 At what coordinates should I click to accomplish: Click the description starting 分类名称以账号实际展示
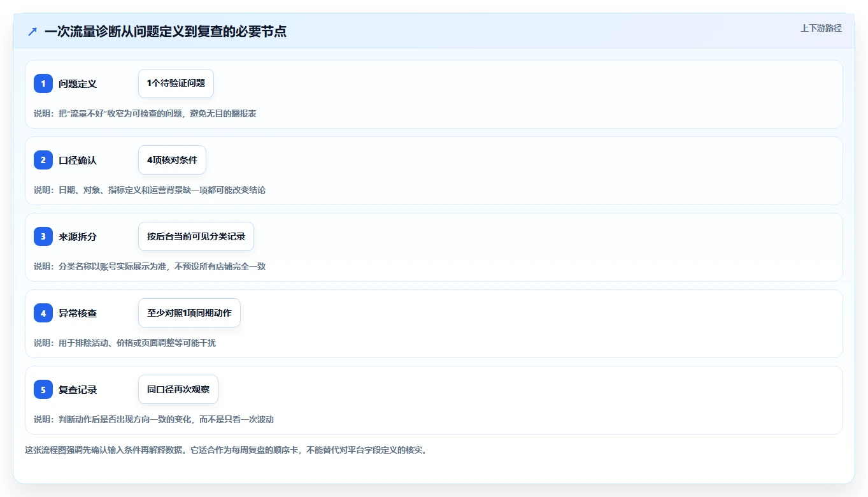pos(150,266)
